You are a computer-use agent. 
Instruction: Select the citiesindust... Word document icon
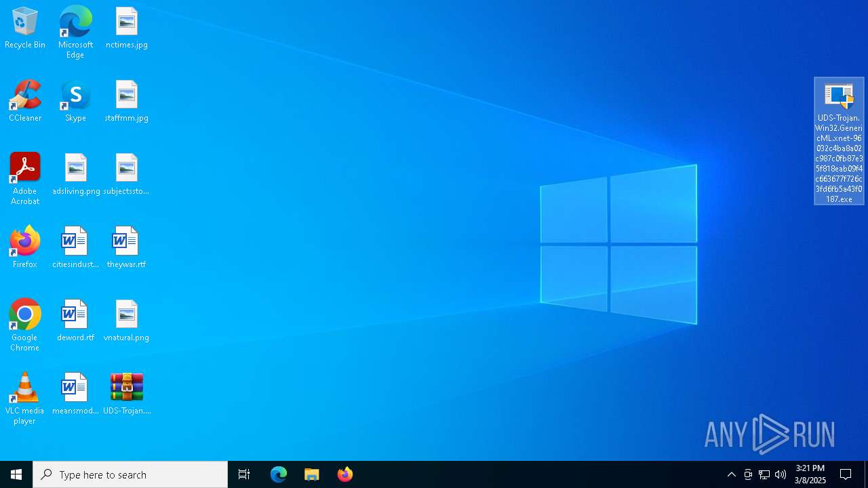click(x=75, y=248)
